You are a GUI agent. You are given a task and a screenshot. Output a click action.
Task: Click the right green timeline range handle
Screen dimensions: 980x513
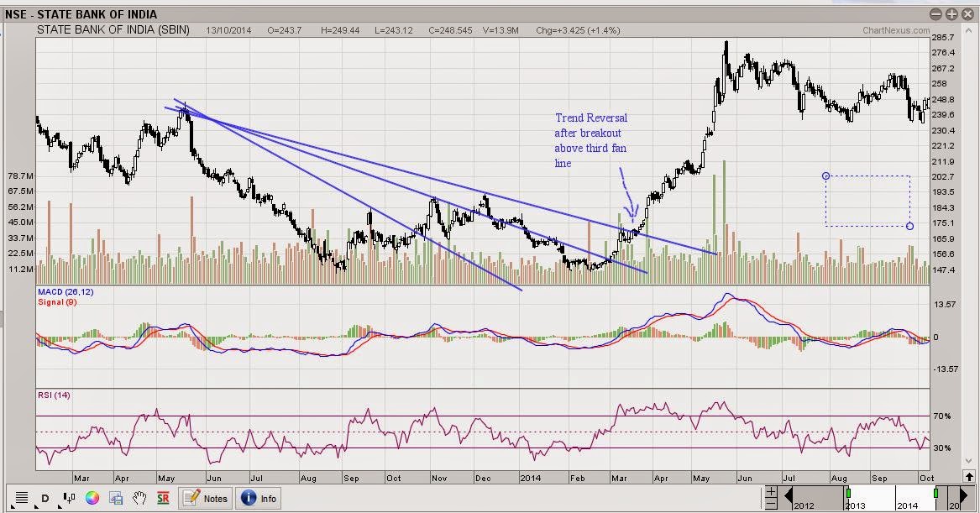[935, 493]
